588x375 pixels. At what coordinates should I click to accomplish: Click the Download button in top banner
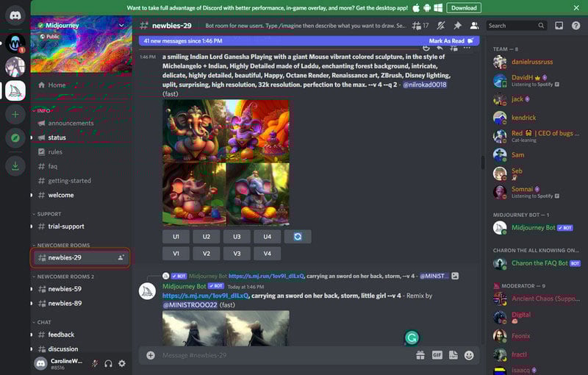coord(464,8)
